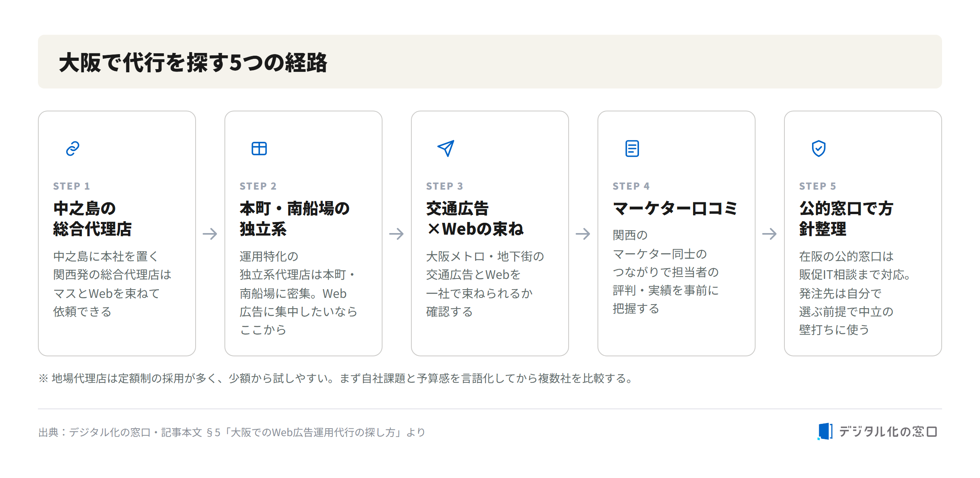Click the デジタル化の窓口 logo icon

pos(825,431)
